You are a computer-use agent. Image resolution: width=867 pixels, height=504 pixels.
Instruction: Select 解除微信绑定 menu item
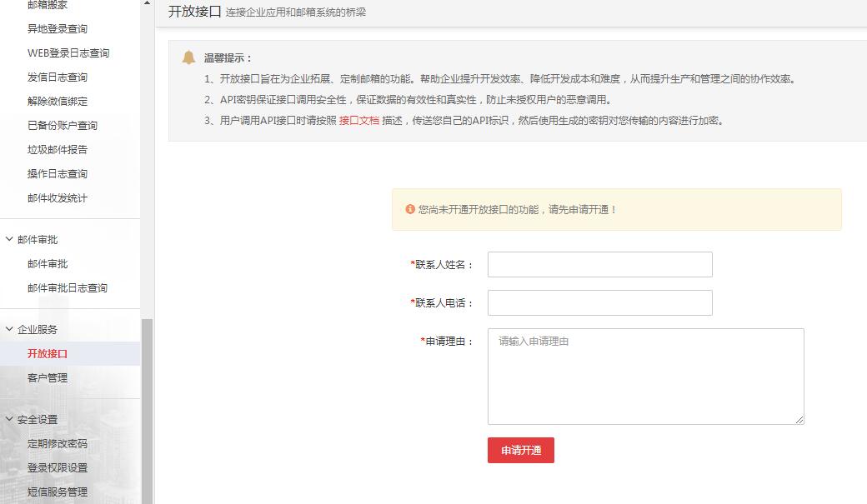(58, 102)
